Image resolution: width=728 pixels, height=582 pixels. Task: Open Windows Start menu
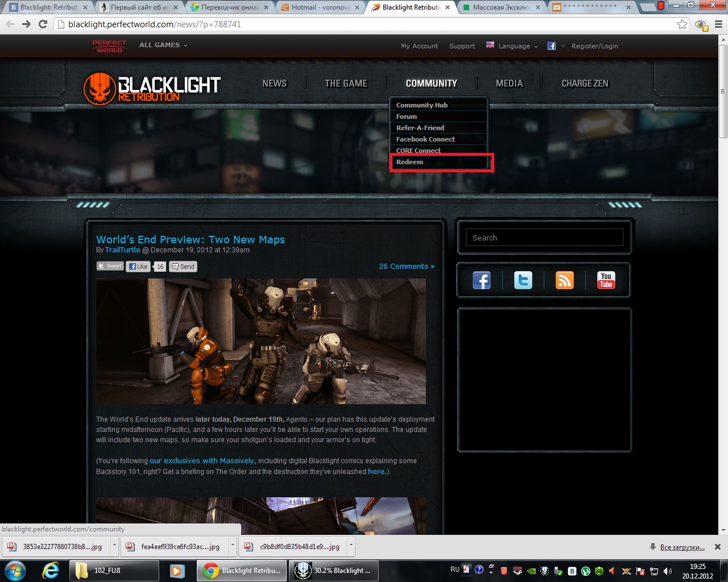[x=15, y=571]
